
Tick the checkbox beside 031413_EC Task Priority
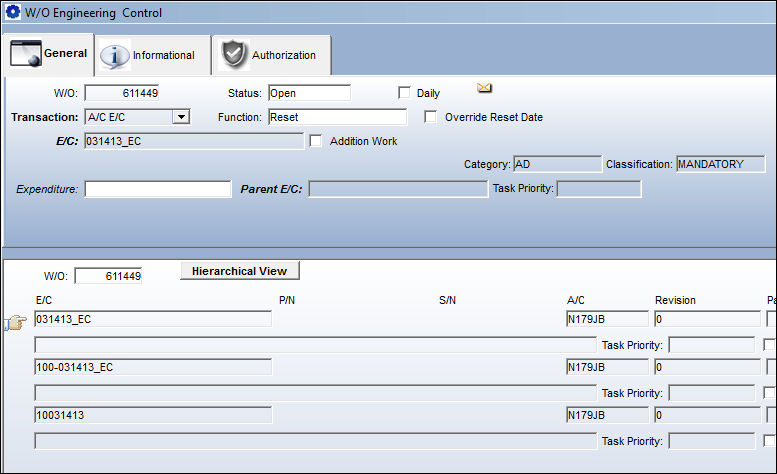coord(770,345)
